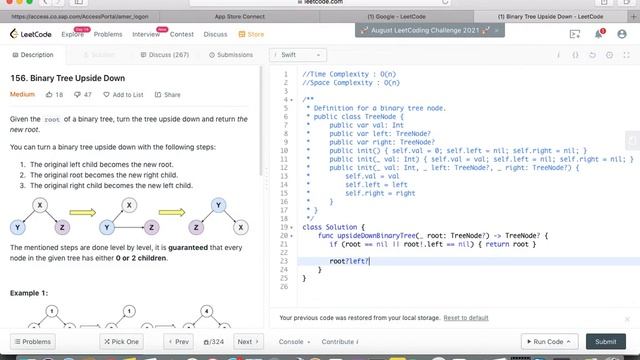Image resolution: width=640 pixels, height=360 pixels.
Task: Open the Solution tab
Action: point(99,55)
